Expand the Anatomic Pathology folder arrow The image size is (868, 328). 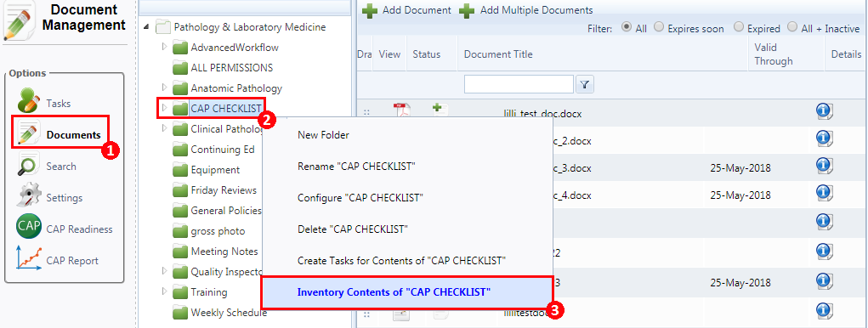164,88
